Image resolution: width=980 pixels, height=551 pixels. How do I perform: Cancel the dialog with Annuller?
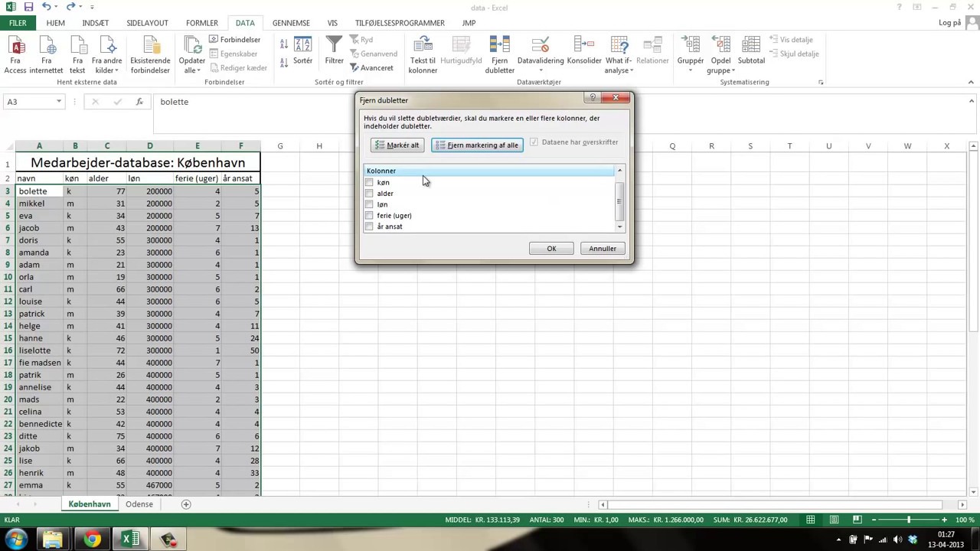click(x=603, y=249)
